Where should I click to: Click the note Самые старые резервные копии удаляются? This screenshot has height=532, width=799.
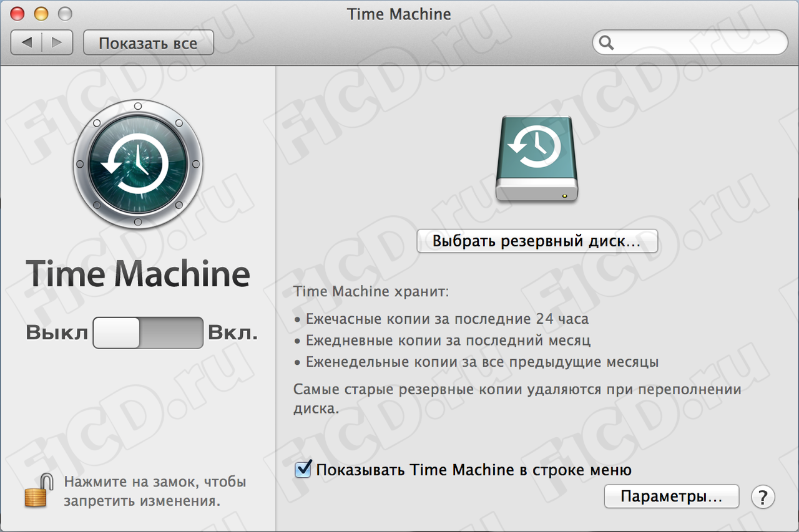coord(517,399)
